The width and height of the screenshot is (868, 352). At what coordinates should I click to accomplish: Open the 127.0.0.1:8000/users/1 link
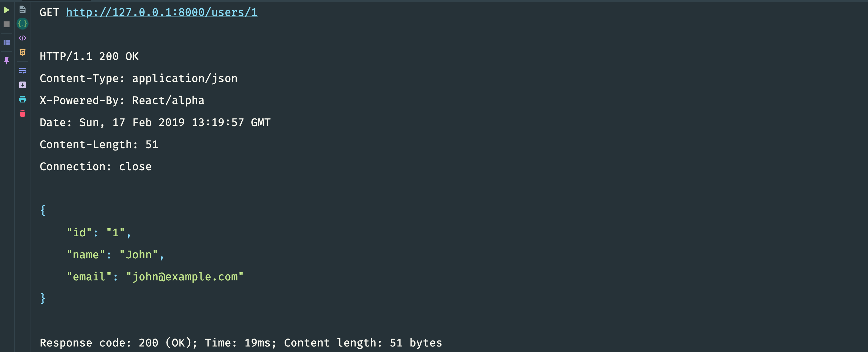(162, 12)
